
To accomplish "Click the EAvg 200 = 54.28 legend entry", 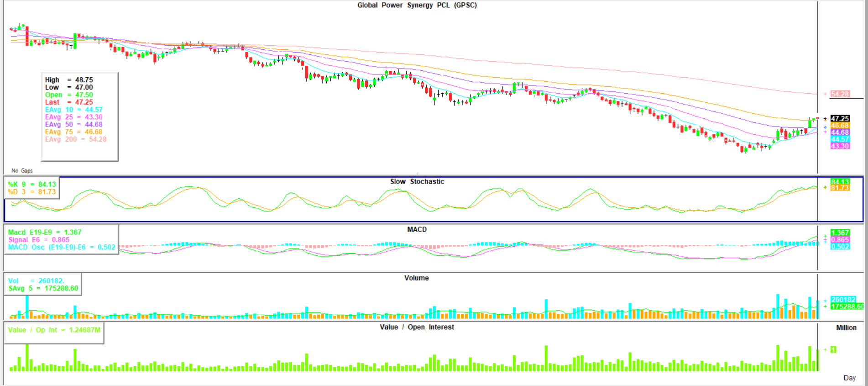I will (x=76, y=139).
